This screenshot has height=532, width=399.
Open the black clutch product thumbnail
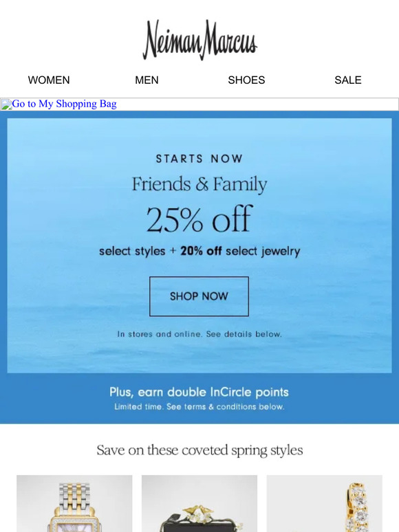(x=199, y=504)
